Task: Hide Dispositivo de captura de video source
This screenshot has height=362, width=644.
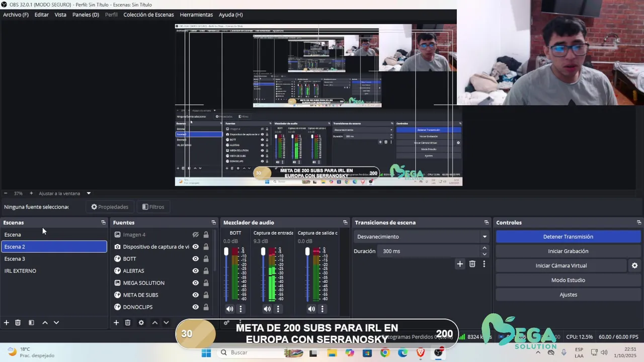Action: 196,247
